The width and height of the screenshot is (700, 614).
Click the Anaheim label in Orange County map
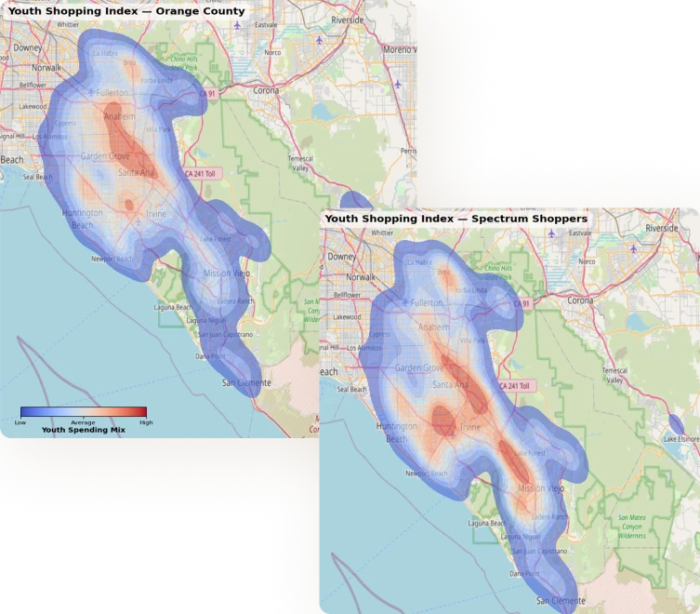tap(120, 116)
